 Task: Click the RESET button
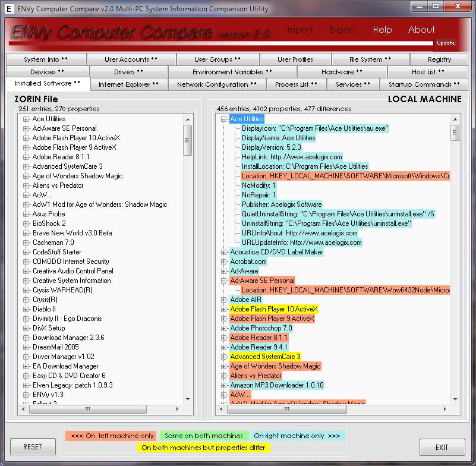[33, 446]
